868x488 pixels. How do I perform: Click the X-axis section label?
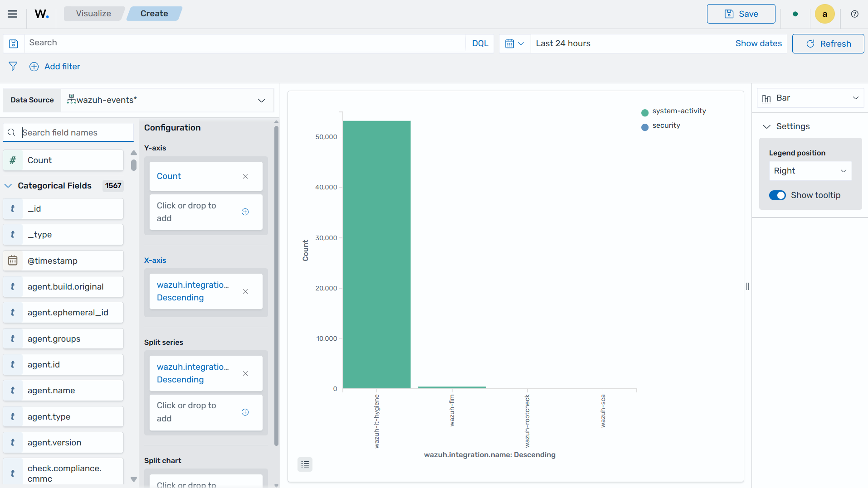[155, 260]
